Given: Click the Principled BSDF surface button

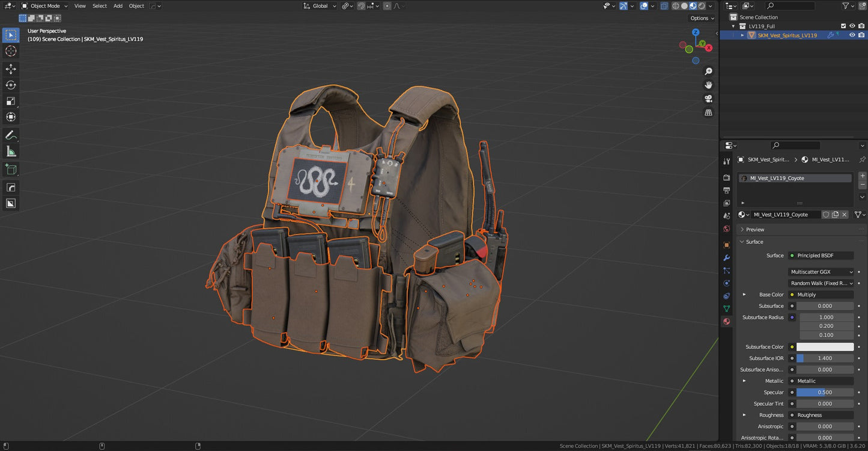Looking at the screenshot, I should (x=821, y=255).
